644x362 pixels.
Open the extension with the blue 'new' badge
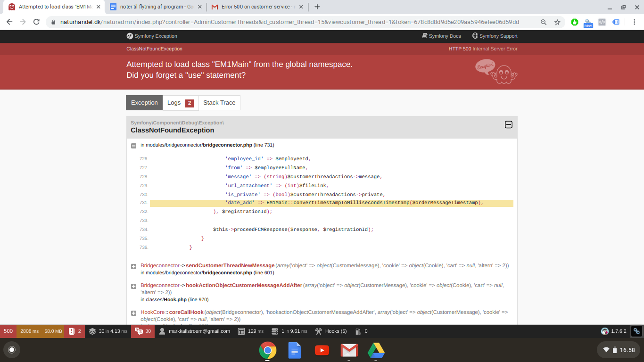[x=588, y=23]
